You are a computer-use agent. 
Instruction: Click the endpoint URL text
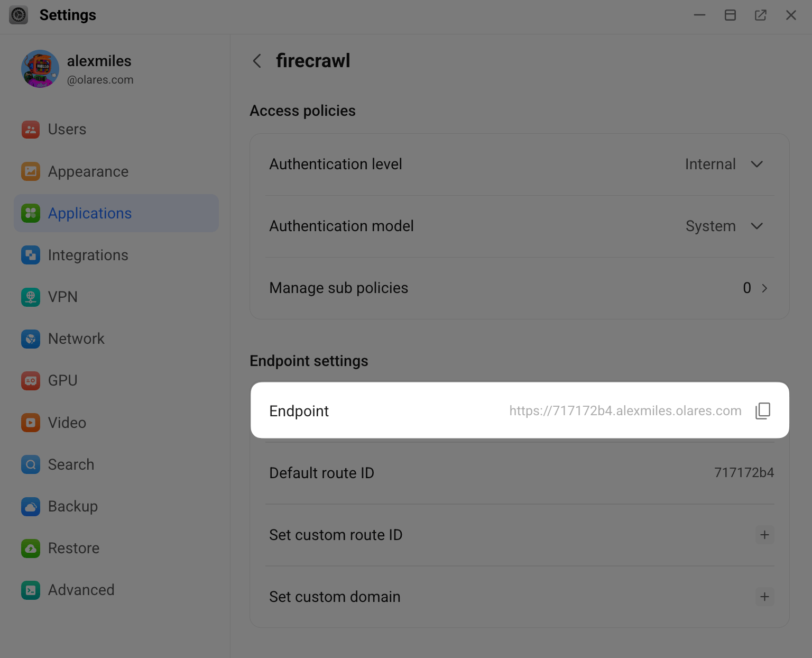pos(625,410)
